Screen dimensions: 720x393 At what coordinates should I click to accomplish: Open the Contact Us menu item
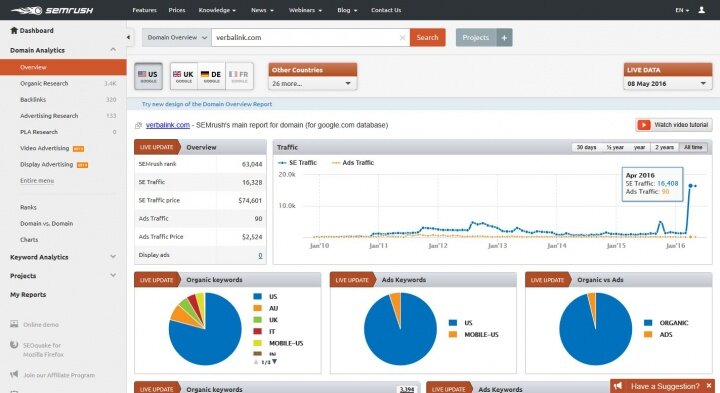coord(386,10)
